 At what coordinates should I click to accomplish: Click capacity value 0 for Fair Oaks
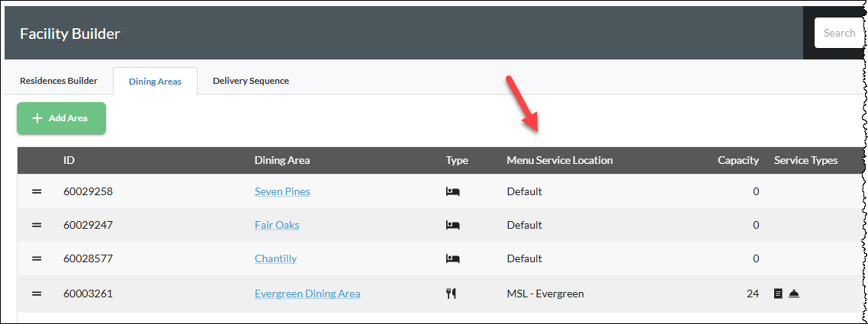click(x=756, y=225)
